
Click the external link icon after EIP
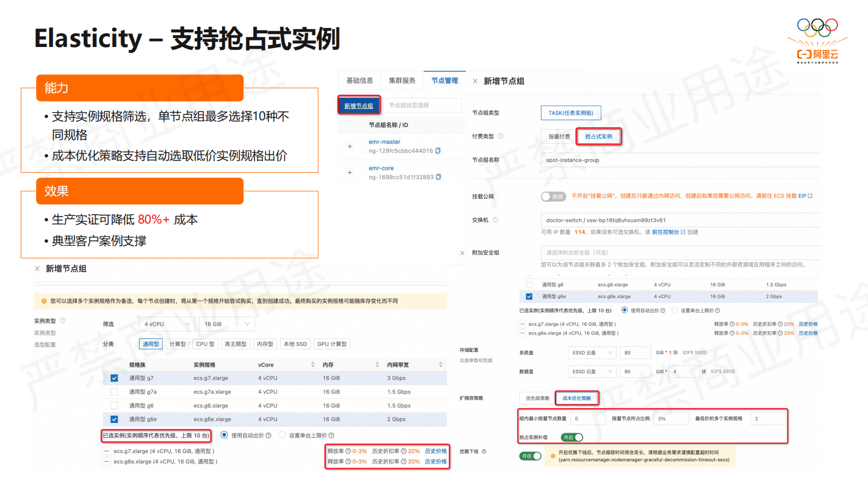(x=810, y=196)
